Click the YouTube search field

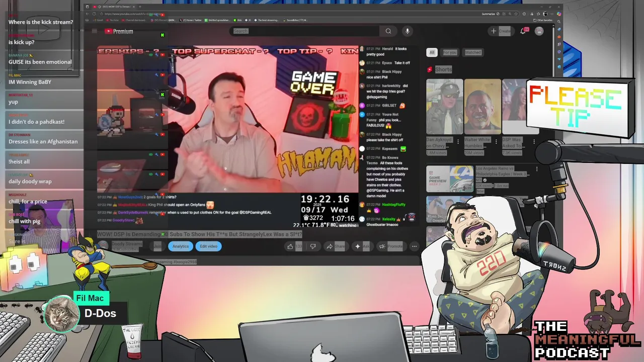coord(305,31)
